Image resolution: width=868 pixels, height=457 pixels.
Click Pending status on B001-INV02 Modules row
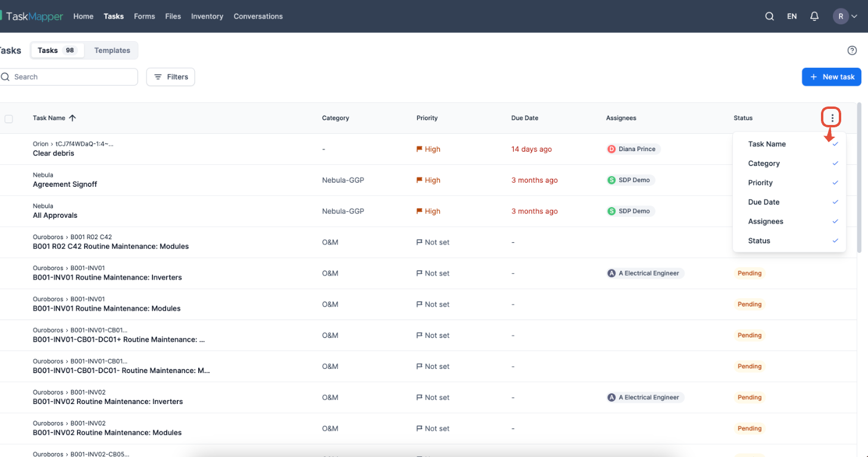coord(750,428)
